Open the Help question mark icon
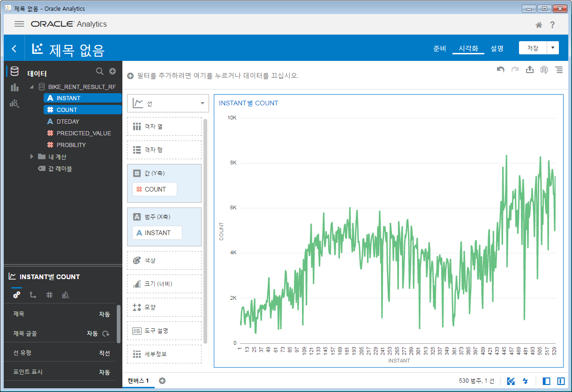 click(x=553, y=25)
